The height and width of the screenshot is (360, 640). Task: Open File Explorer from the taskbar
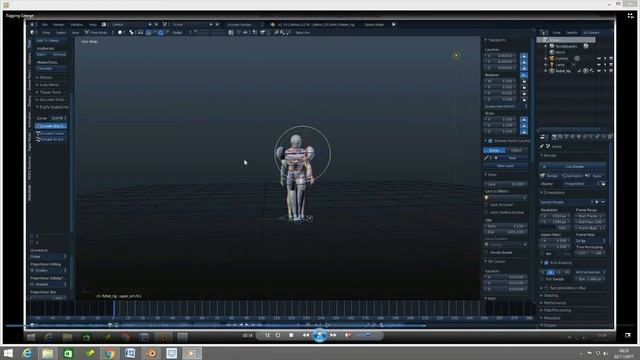pyautogui.click(x=48, y=353)
